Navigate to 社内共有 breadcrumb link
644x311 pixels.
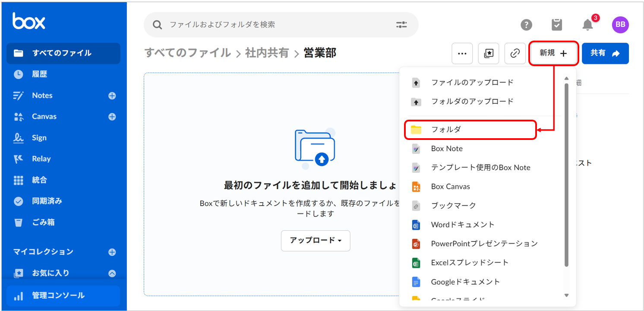(267, 53)
